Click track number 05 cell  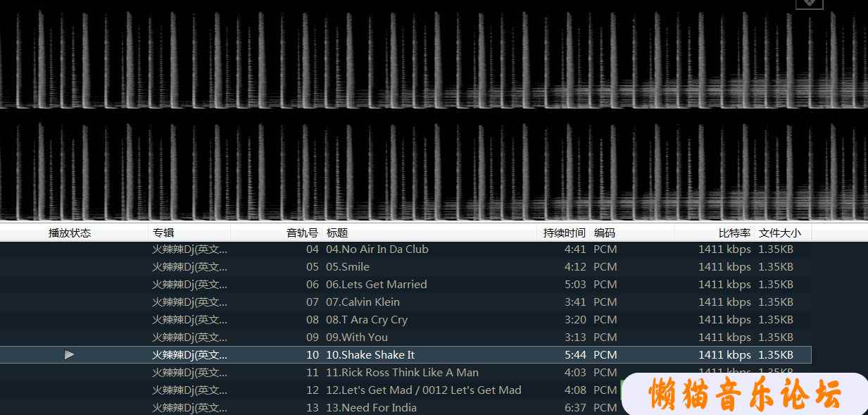tap(313, 266)
